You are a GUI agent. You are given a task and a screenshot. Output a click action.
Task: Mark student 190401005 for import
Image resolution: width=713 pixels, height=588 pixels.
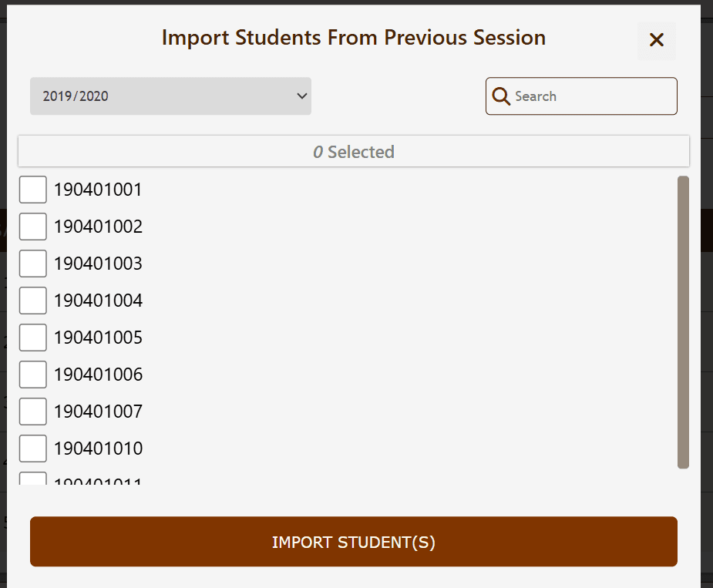click(32, 337)
